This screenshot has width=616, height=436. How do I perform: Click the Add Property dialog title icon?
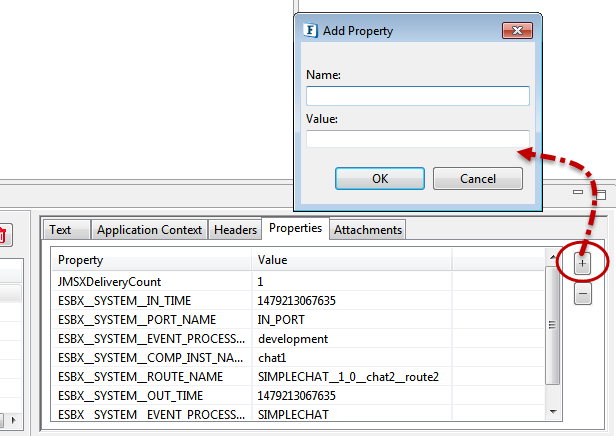(x=311, y=31)
